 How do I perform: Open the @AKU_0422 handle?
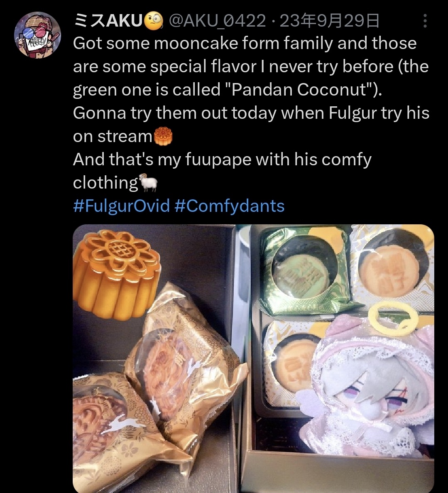coord(218,21)
